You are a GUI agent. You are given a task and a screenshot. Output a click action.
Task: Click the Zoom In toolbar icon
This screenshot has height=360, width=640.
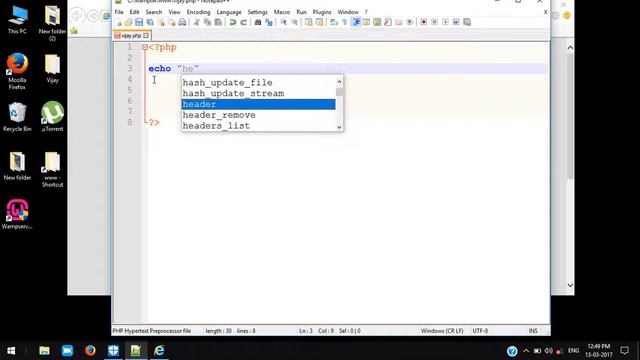[x=283, y=22]
